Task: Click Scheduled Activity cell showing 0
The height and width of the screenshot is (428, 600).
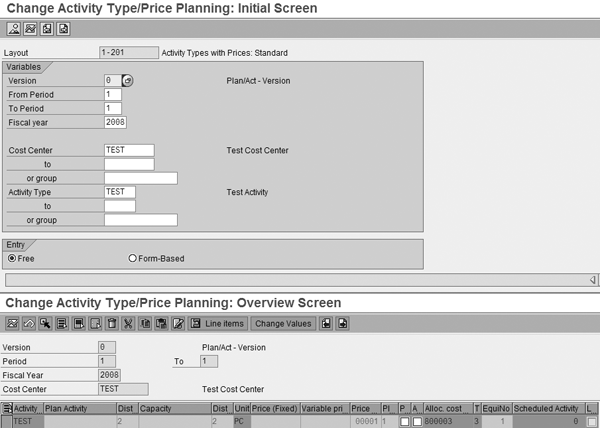Action: (x=549, y=421)
